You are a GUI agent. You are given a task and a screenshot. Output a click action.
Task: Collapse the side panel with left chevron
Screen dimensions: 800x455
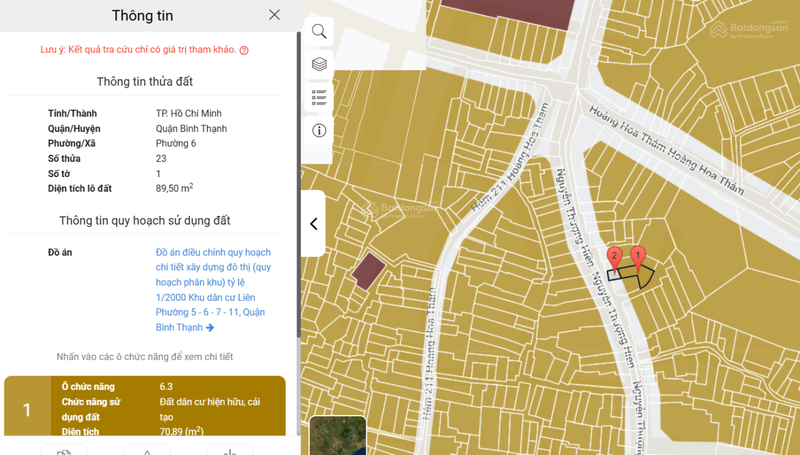click(x=313, y=224)
